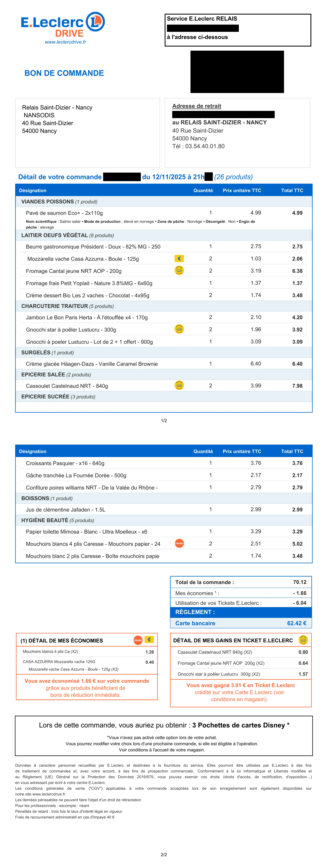Click 'Crème dessert Bio Les 2 vaches' product name
This screenshot has width=335, height=868.
pyautogui.click(x=87, y=295)
